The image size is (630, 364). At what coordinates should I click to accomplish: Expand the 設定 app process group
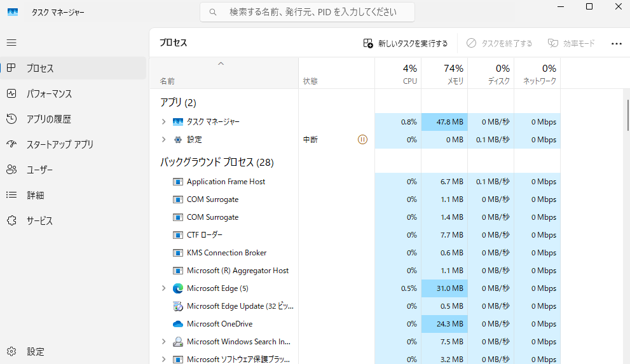pos(163,140)
